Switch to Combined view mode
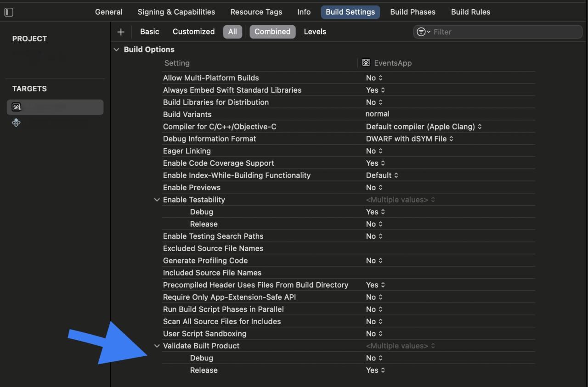Image resolution: width=588 pixels, height=387 pixels. 272,32
